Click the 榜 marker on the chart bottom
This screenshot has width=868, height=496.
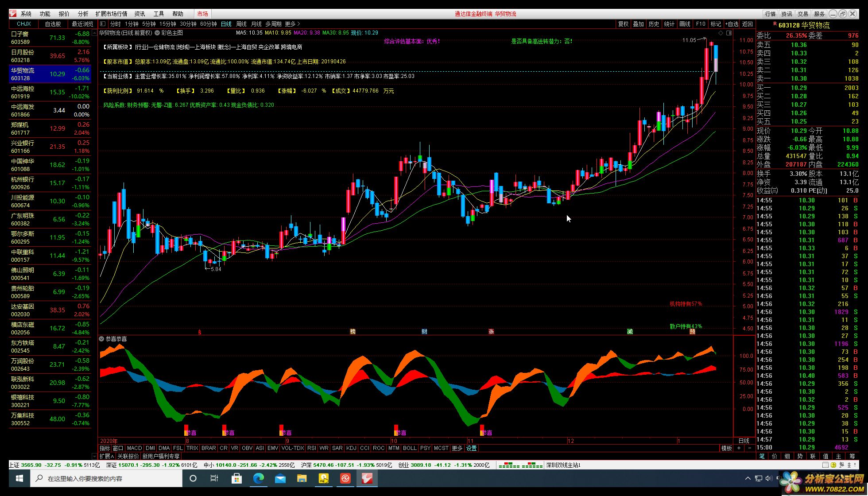tap(353, 332)
